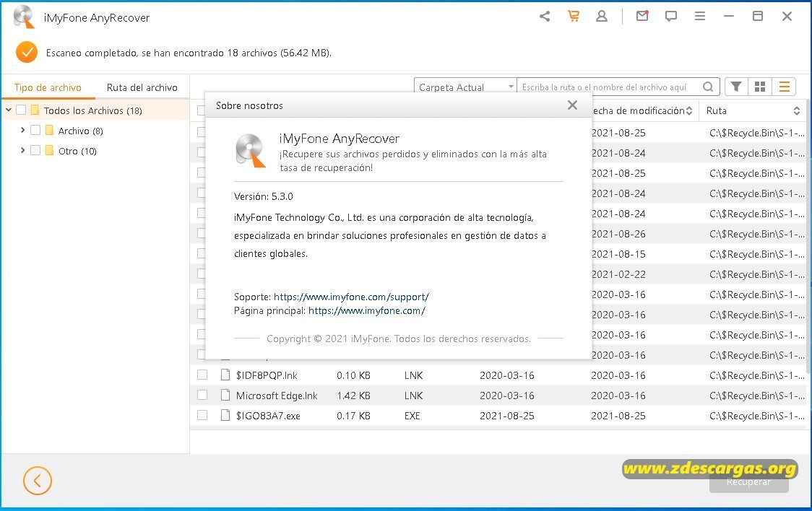This screenshot has width=812, height=511.
Task: Click the scan completed status message
Action: coord(189,53)
